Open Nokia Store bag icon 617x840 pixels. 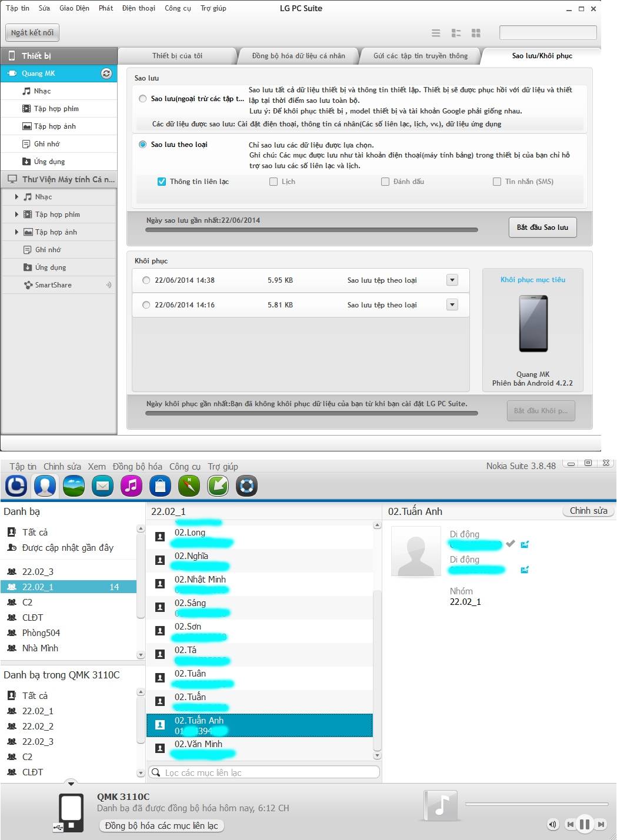click(x=160, y=486)
